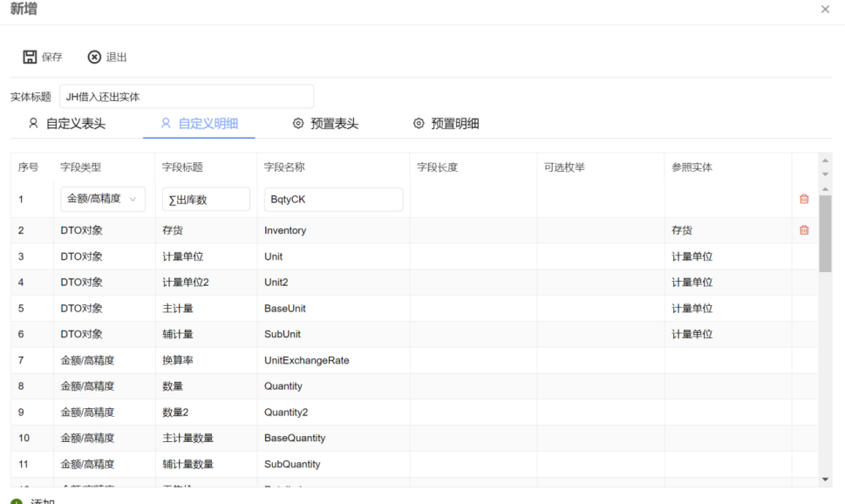Open the 金额/高精度 field type dropdown
This screenshot has height=504, width=845.
pyautogui.click(x=103, y=199)
